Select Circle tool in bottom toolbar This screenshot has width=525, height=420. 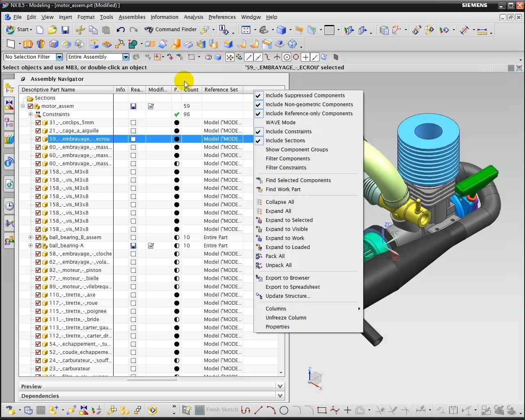coord(284,410)
